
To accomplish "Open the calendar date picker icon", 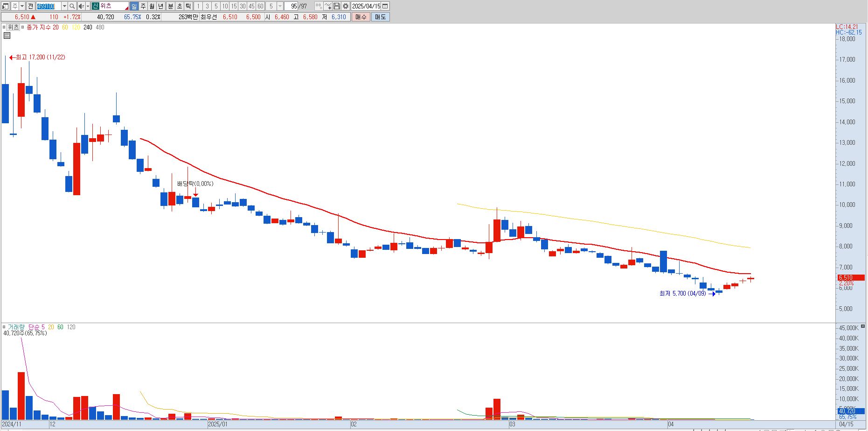I will pos(385,6).
